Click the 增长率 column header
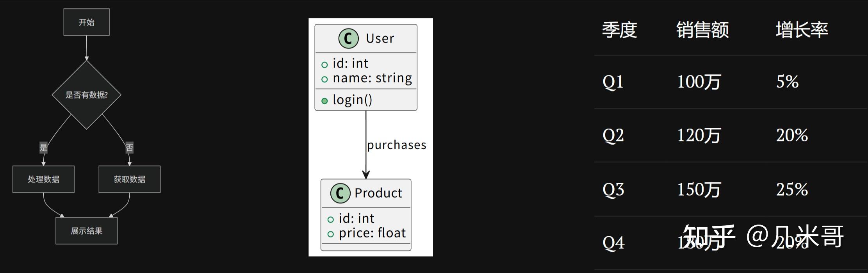868x273 pixels. (x=802, y=30)
